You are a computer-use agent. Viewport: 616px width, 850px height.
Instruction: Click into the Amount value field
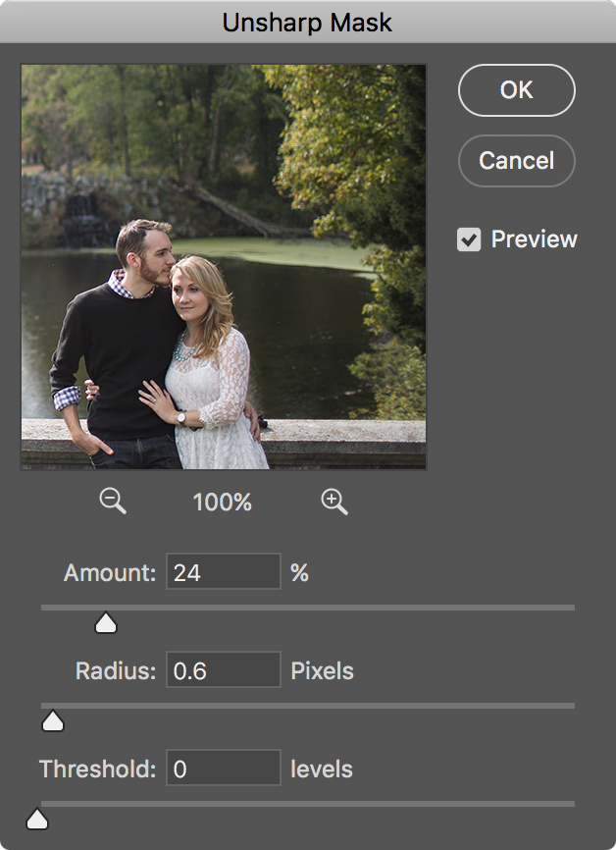point(224,571)
